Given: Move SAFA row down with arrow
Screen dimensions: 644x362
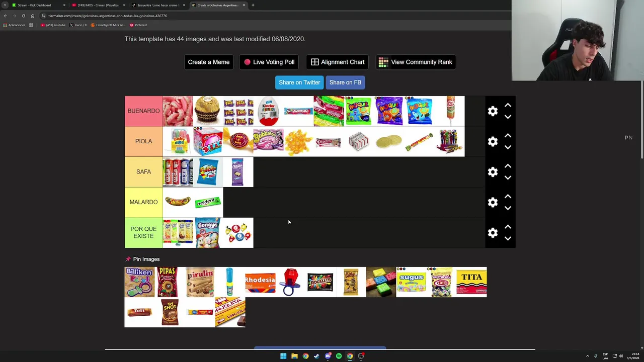Looking at the screenshot, I should point(508,177).
